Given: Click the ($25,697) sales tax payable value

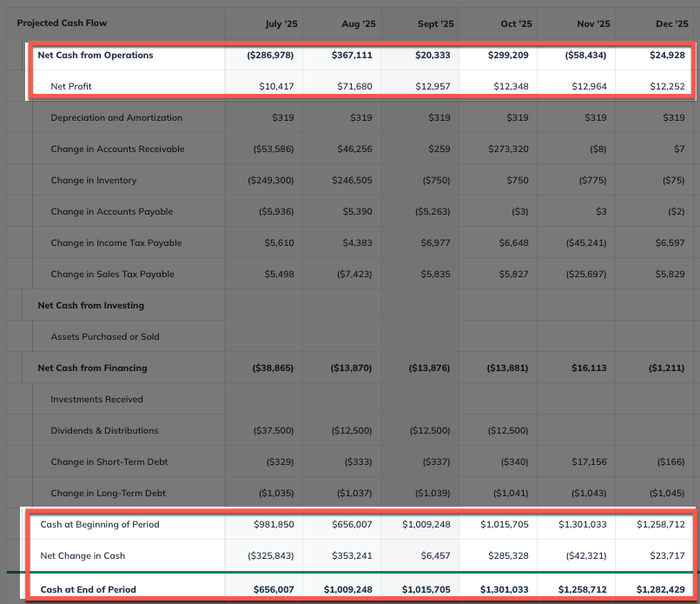Looking at the screenshot, I should (x=586, y=274).
